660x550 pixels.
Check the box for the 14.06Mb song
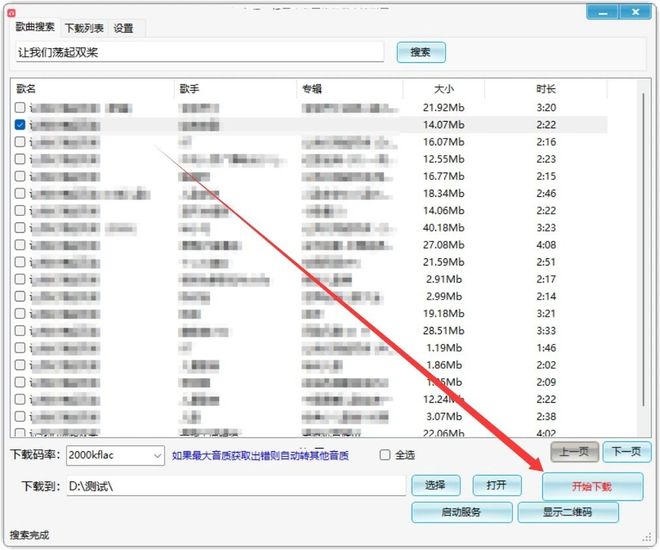coord(20,210)
